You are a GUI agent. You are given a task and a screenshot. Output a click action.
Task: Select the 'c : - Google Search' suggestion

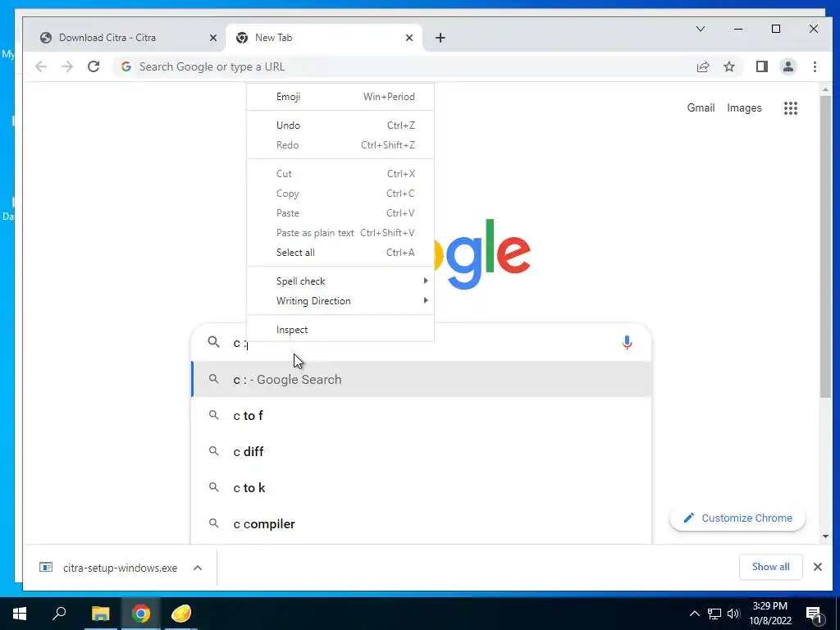click(422, 379)
